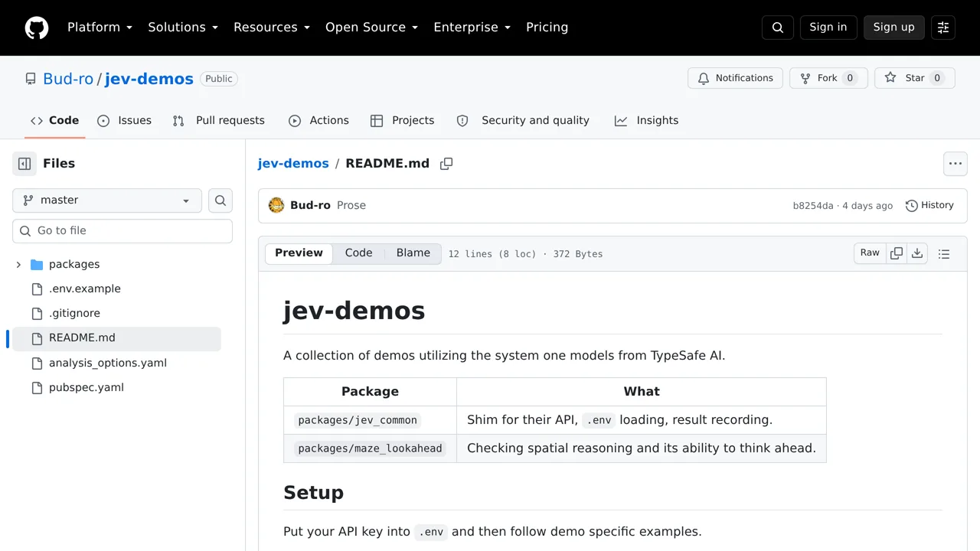
Task: Click the Sign up button
Action: click(x=894, y=28)
